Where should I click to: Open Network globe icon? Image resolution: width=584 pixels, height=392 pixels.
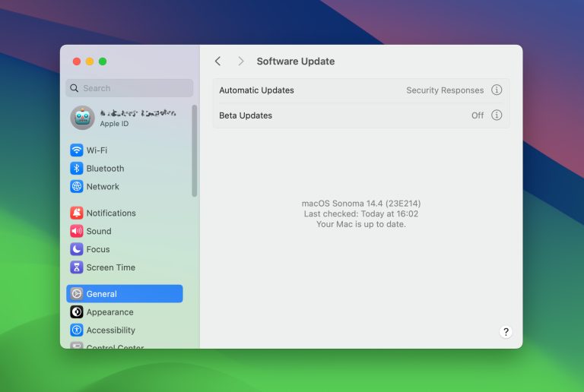pos(77,187)
